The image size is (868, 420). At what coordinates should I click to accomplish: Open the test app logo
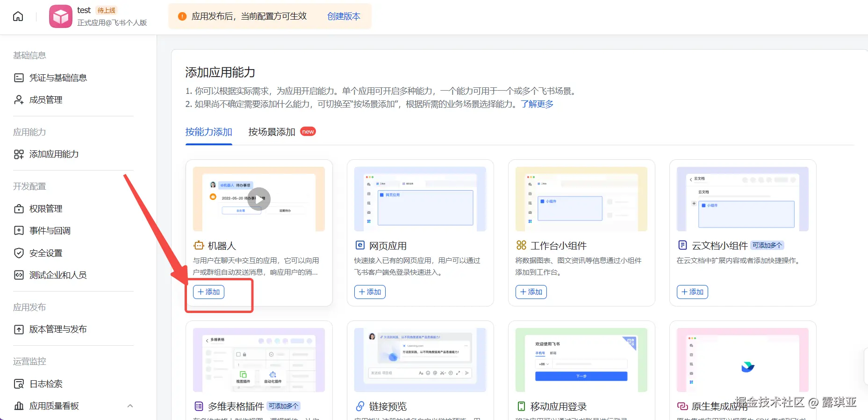[x=61, y=16]
